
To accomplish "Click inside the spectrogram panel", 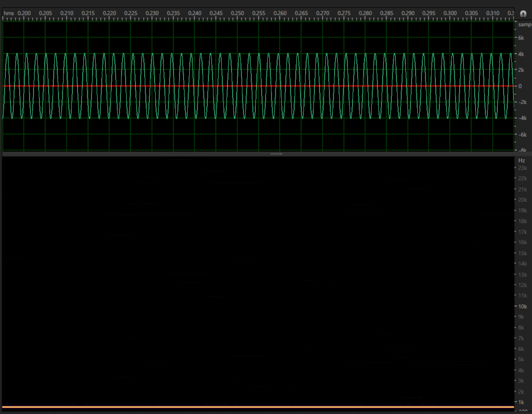I will (259, 285).
